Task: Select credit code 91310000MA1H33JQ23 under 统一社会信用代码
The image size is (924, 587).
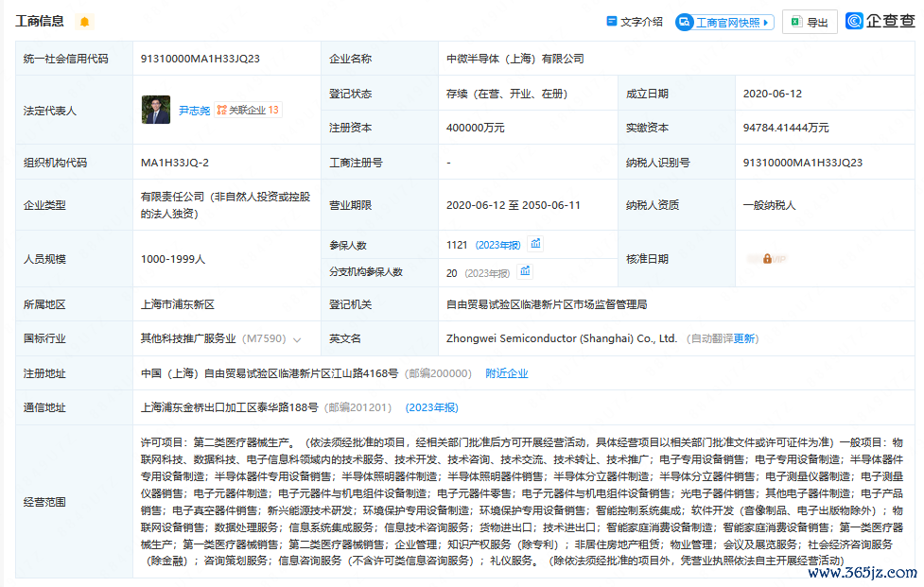Action: 200,59
